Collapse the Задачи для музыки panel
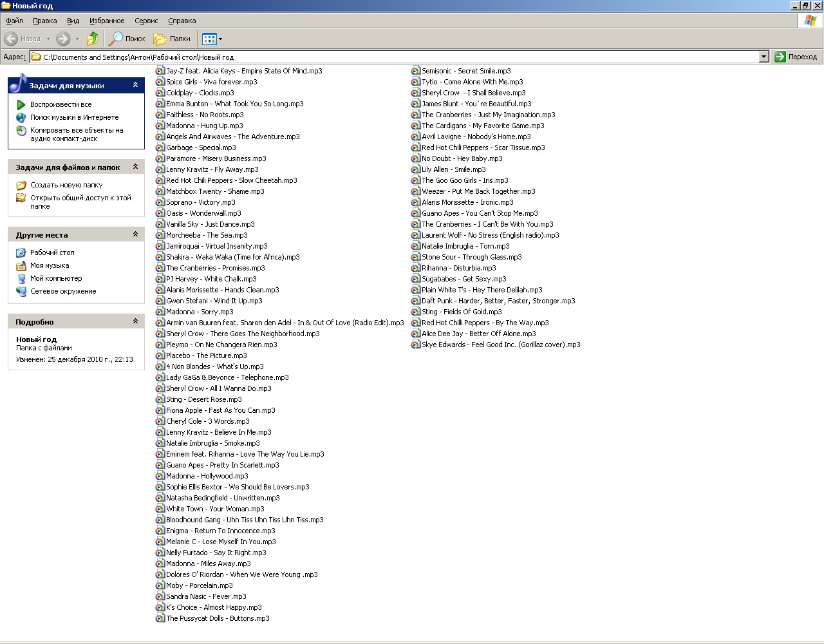This screenshot has height=644, width=824. 135,85
